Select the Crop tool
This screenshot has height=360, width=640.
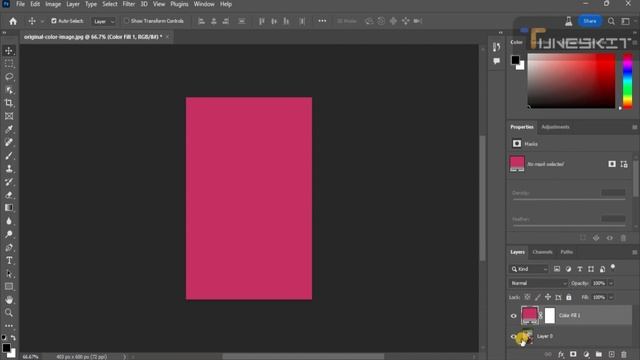[x=9, y=103]
